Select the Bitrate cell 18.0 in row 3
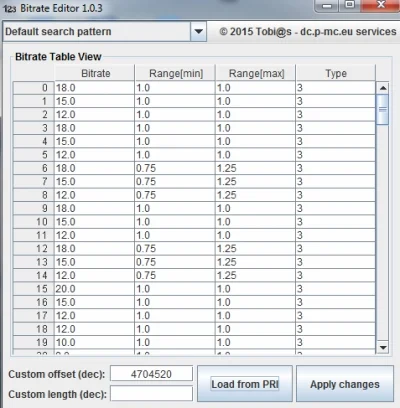Screen dimensions: 400x408 pos(95,128)
